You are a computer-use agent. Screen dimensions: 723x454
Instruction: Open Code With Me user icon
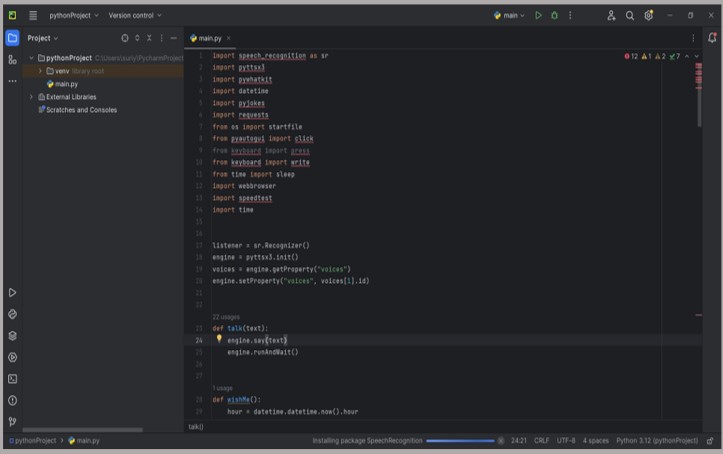(x=611, y=16)
